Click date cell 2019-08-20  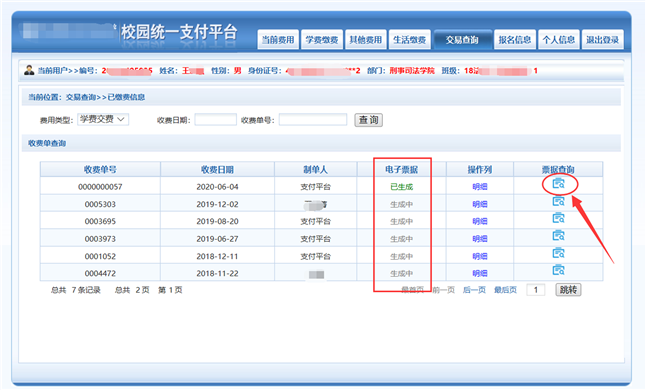click(217, 222)
